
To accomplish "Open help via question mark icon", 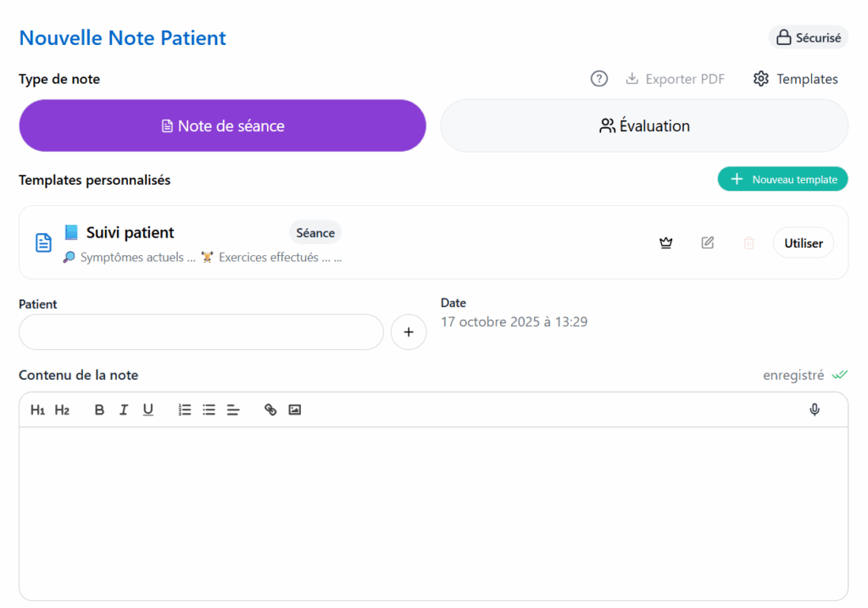I will click(599, 79).
